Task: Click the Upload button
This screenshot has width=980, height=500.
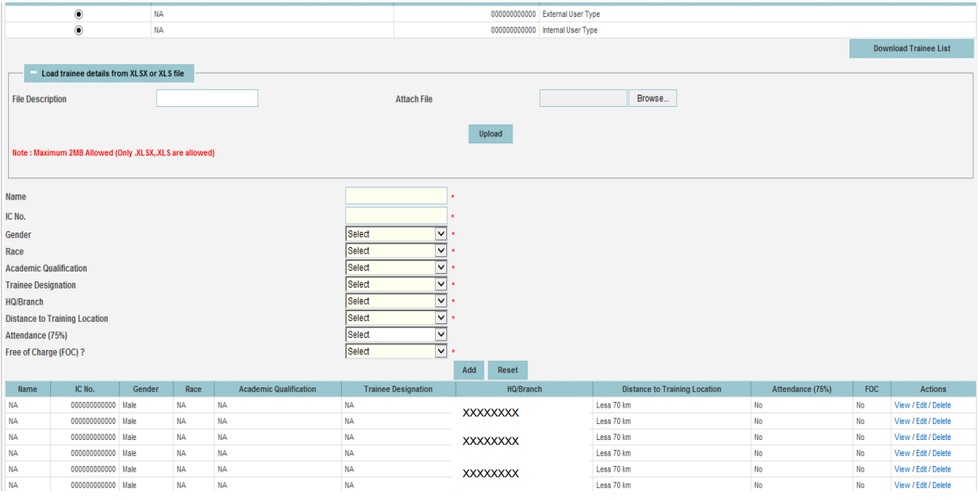Action: point(490,133)
